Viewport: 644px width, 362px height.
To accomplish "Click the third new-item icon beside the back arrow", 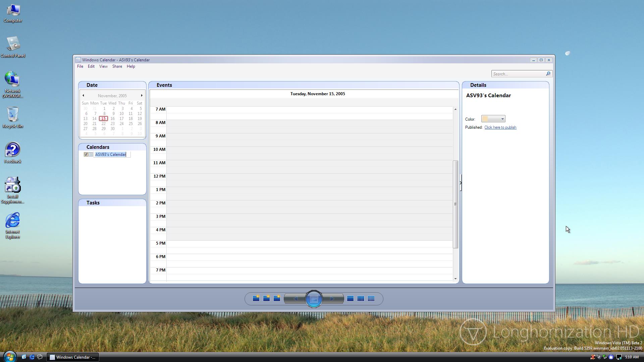I will tap(277, 298).
